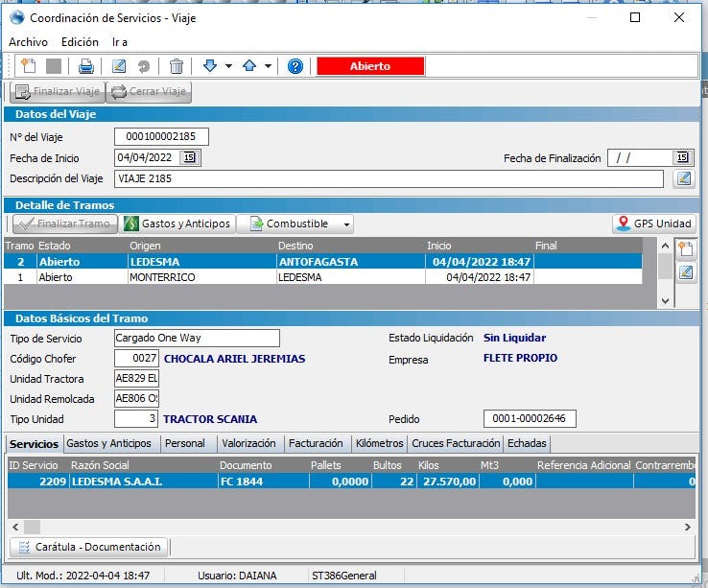Select service row 2209 LEDESMA S.A.A.I.
Screen dimensions: 708x588
tap(351, 482)
